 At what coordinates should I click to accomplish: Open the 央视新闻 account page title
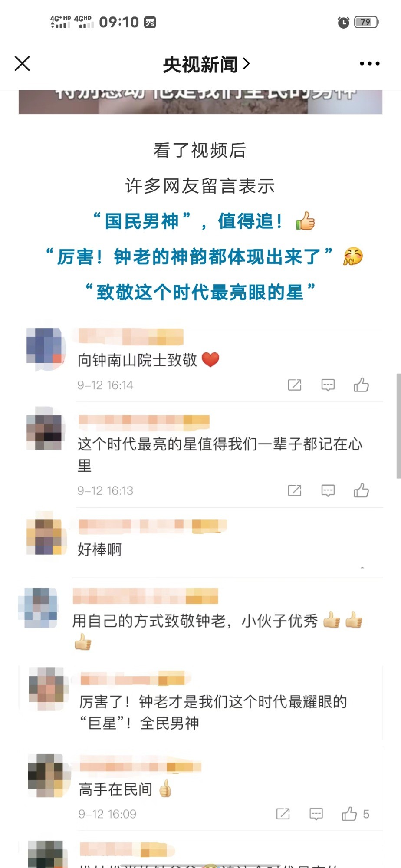(200, 64)
